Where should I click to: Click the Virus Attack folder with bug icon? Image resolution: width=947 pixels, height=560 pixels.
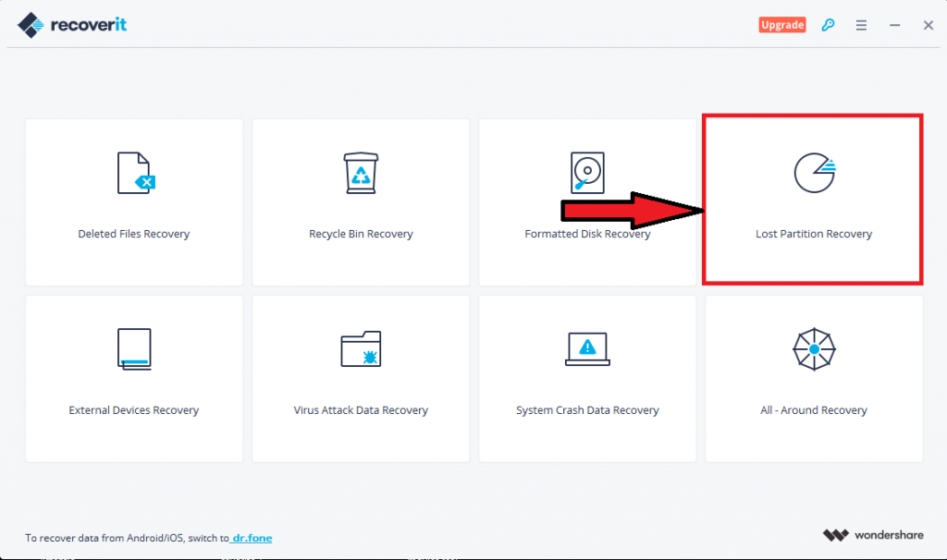click(361, 348)
